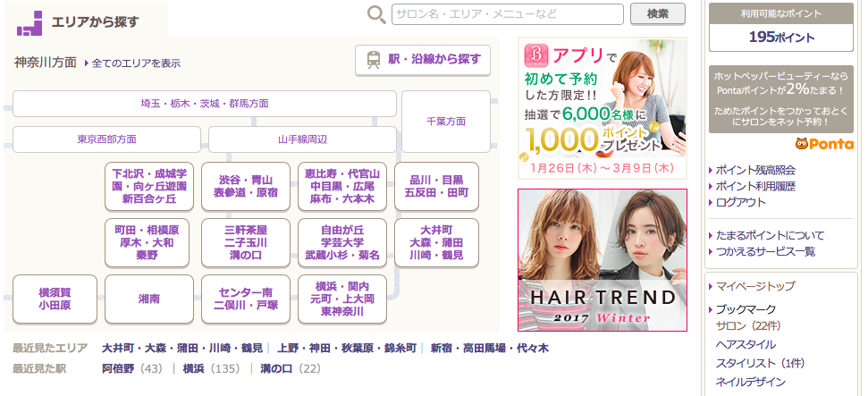Click the area search map icon
Screen dimensions: 868x396
pyautogui.click(x=29, y=22)
